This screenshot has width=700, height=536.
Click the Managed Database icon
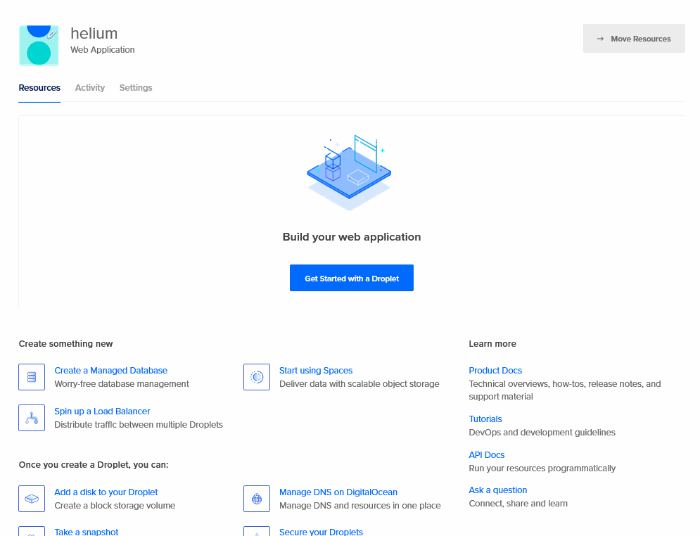point(32,377)
